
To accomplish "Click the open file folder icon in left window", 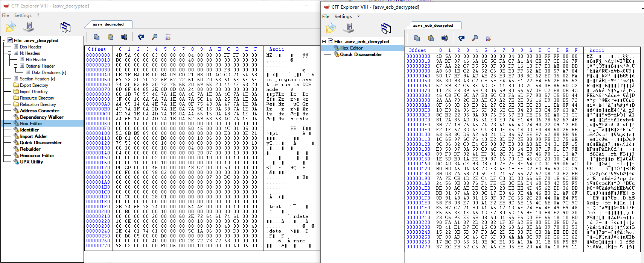I will (11, 27).
